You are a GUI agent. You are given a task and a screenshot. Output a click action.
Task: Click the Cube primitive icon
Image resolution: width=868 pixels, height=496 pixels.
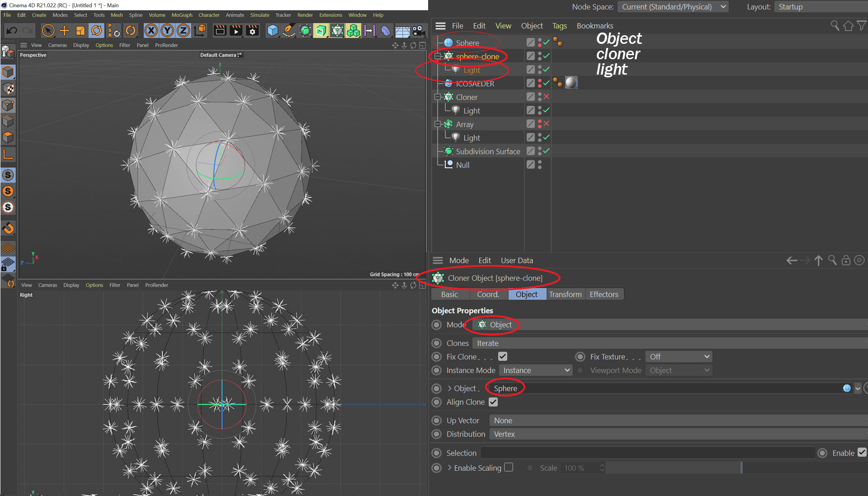click(x=272, y=30)
